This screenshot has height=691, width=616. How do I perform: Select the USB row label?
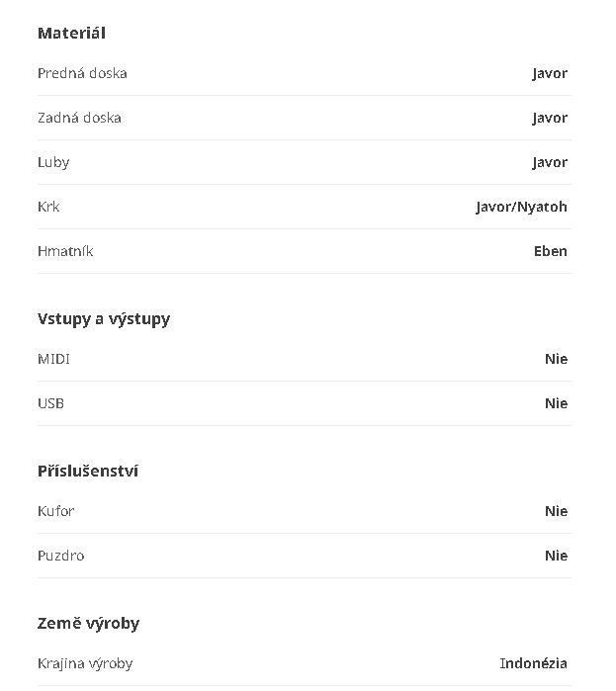[x=50, y=403]
